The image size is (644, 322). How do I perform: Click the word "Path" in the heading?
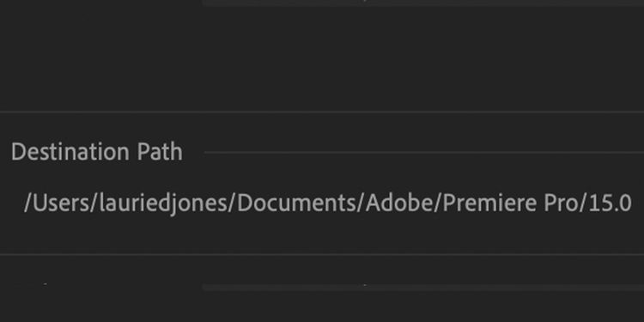160,152
